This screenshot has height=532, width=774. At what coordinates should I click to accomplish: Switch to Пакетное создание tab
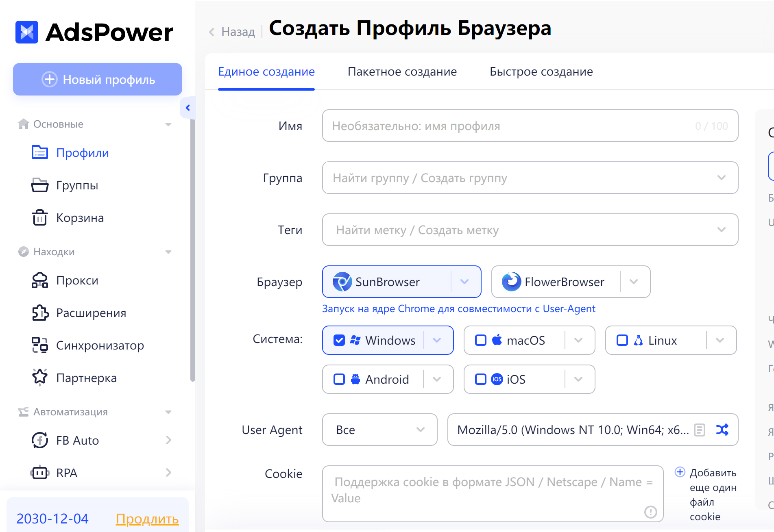click(x=402, y=72)
